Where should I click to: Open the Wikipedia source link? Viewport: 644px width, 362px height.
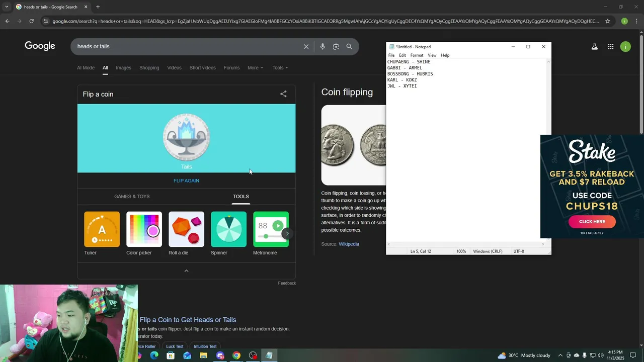[349, 244]
